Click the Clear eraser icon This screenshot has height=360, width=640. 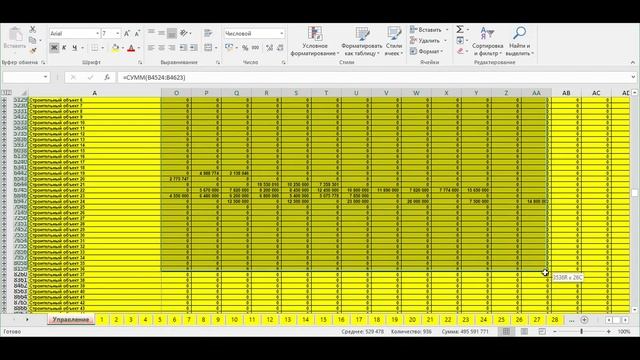tap(460, 51)
